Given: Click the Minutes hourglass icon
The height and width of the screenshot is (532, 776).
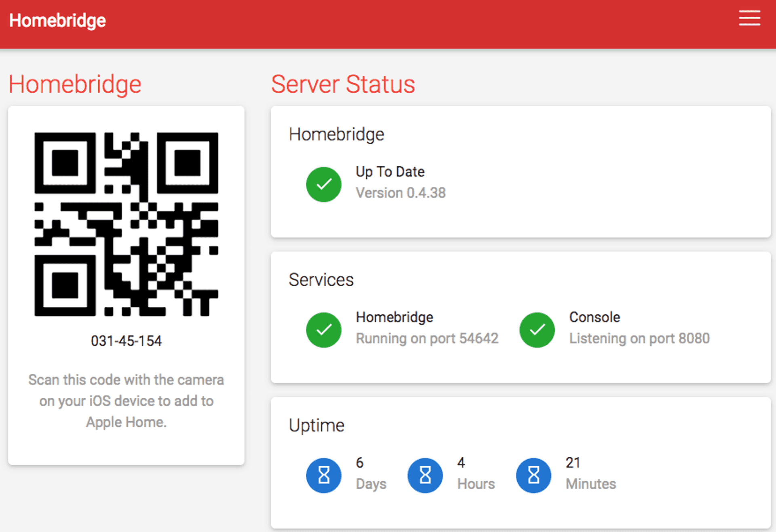Looking at the screenshot, I should pos(533,475).
